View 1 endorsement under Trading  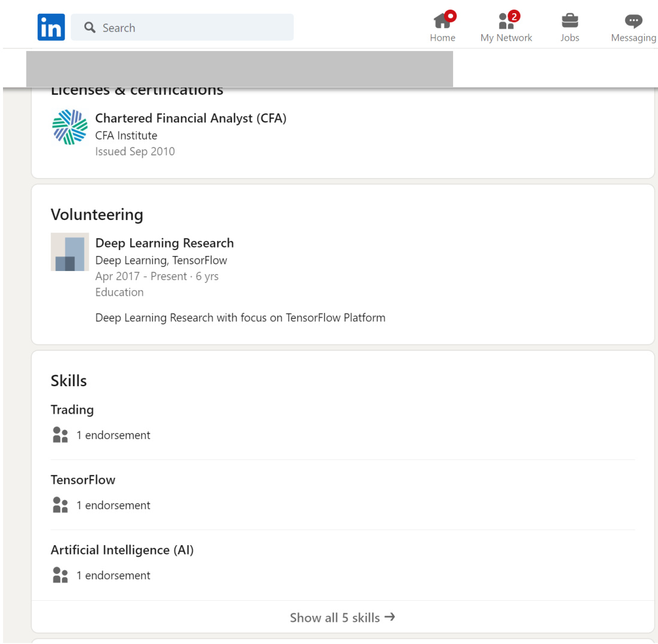pos(113,435)
